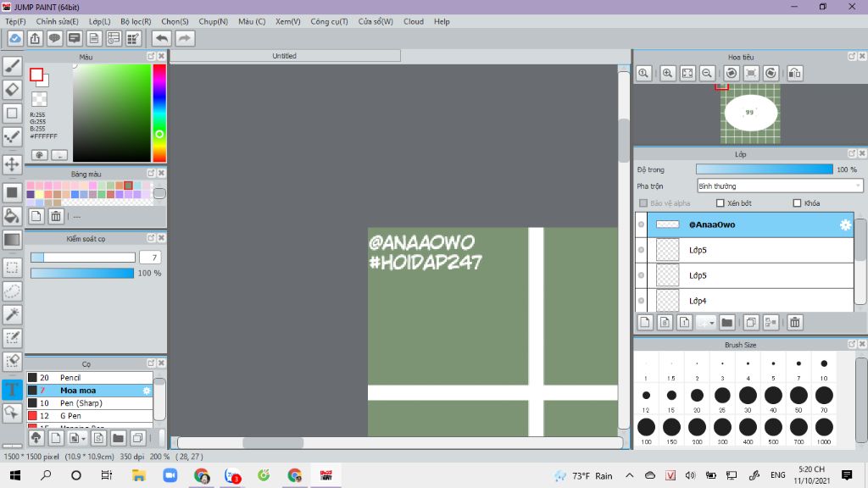Viewport: 868px width, 488px height.
Task: Adjust the Độ trong opacity slider
Action: (x=764, y=169)
